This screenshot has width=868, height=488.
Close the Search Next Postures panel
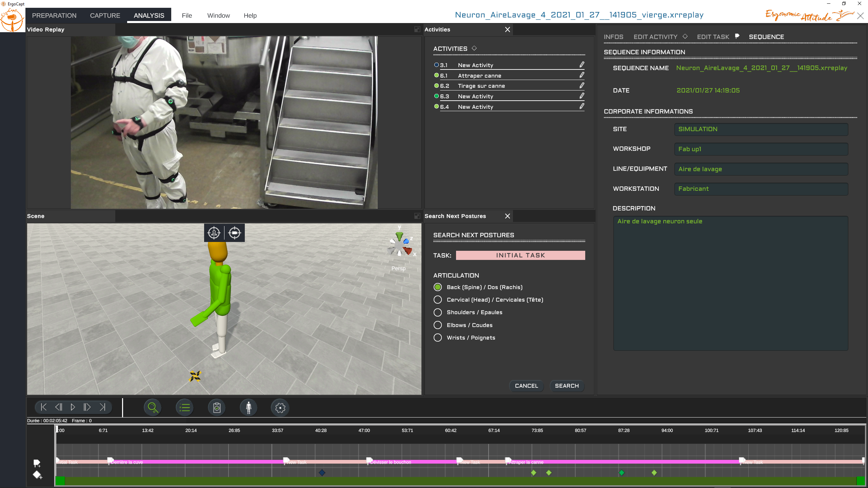click(508, 216)
